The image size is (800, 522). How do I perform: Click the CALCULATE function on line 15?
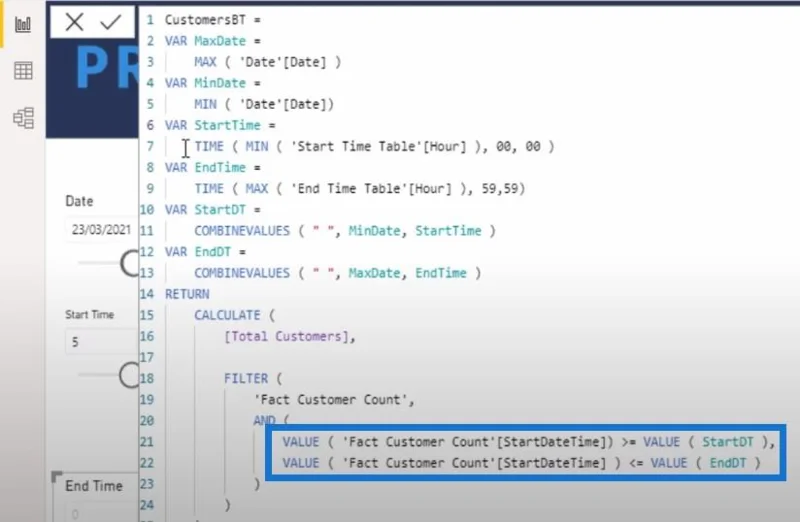click(x=227, y=315)
